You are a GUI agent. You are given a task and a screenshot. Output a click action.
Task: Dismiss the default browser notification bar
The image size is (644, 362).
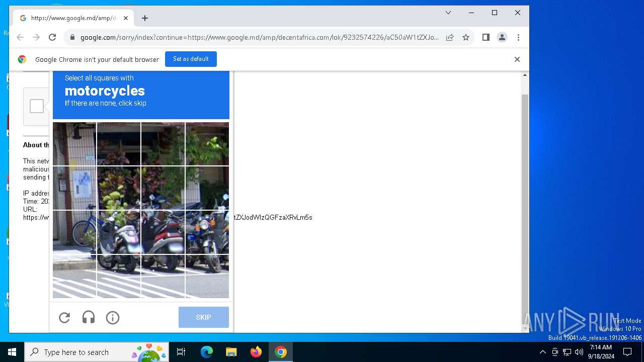point(517,59)
